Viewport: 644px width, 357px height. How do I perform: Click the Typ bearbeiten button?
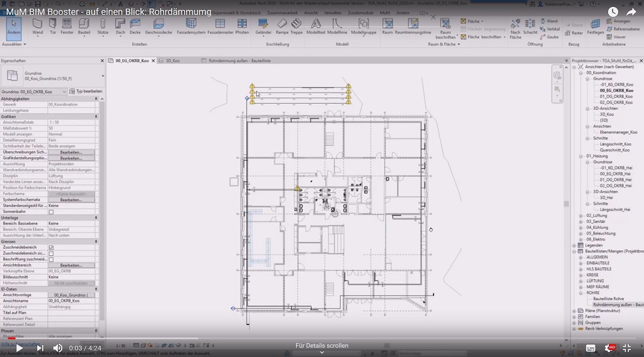86,92
